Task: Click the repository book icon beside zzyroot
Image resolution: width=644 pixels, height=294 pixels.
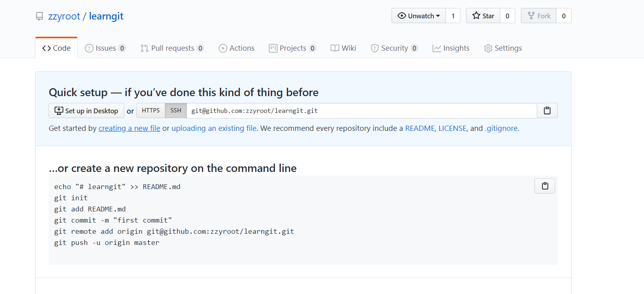Action: [39, 16]
